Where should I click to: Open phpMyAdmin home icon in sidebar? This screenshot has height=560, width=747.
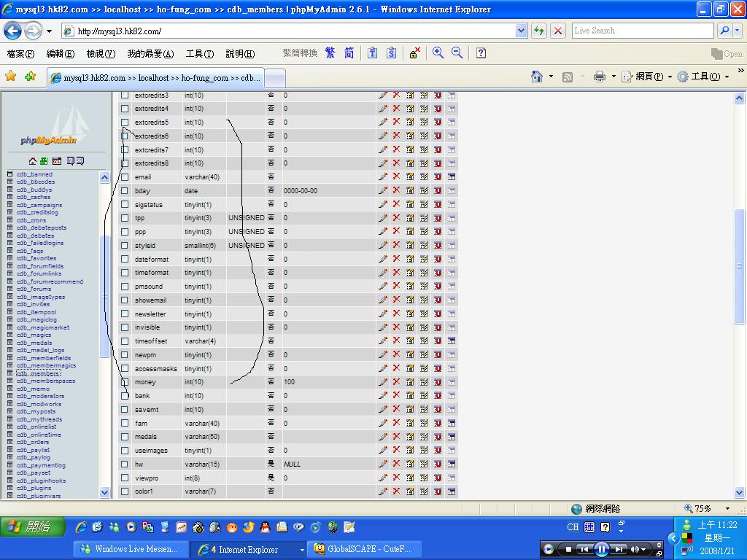[32, 161]
